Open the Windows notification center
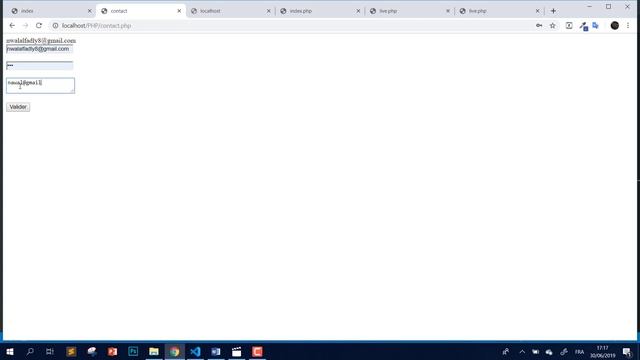 pyautogui.click(x=627, y=352)
